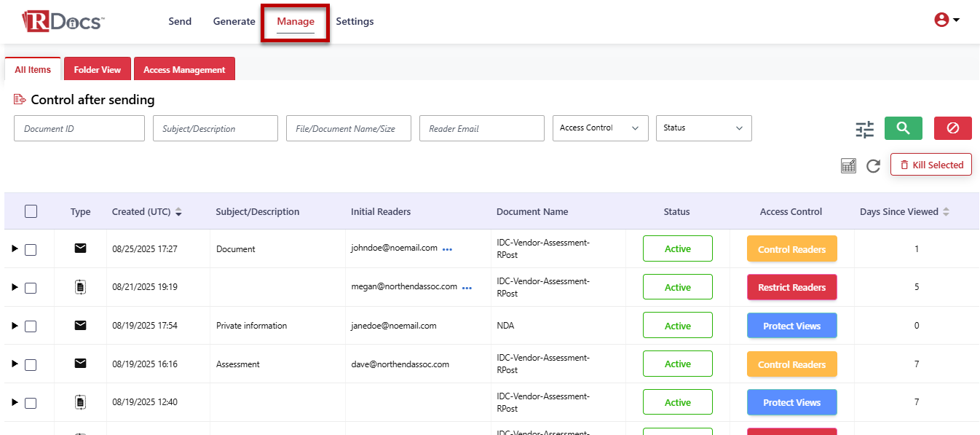Viewport: 980px width, 435px height.
Task: Click the three dots beside johndoe@noemail.com
Action: coord(447,249)
